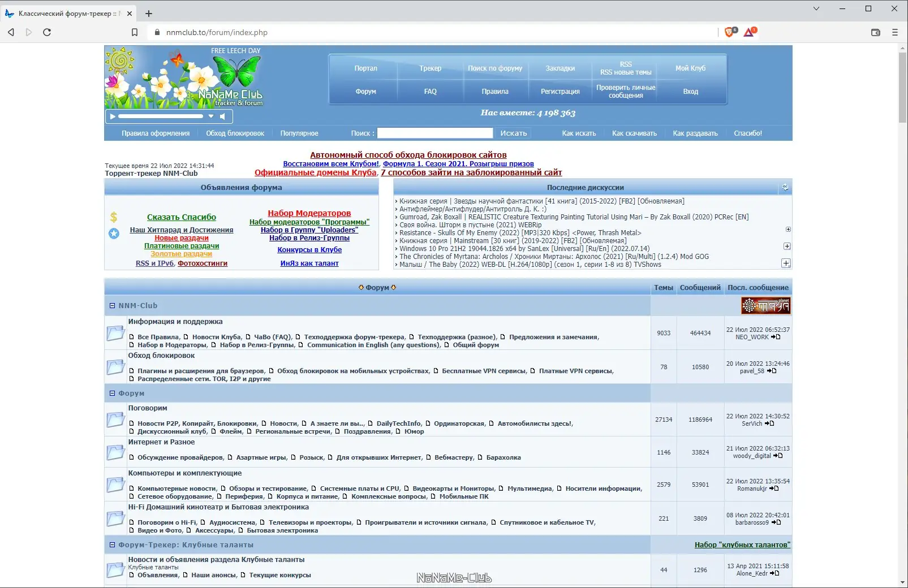This screenshot has height=588, width=908.
Task: Go to last post by Alone_Kedr
Action: point(774,573)
